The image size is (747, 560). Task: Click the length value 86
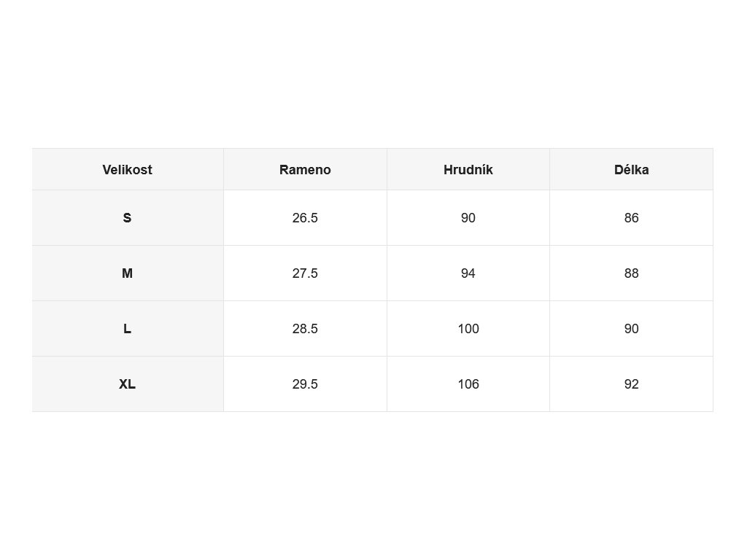tap(631, 217)
